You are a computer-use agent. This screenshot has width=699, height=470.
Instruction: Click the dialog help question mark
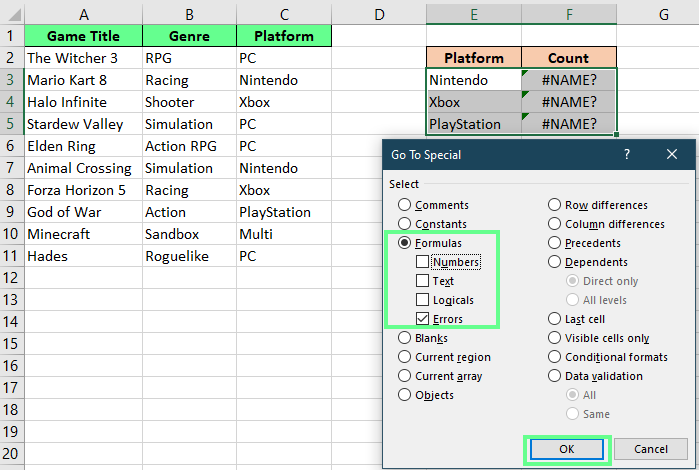tap(627, 155)
